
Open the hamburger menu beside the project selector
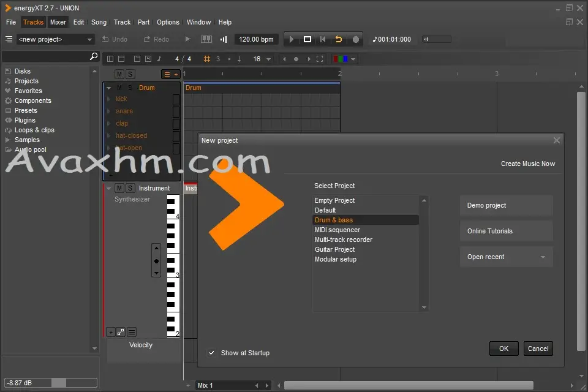click(x=9, y=39)
